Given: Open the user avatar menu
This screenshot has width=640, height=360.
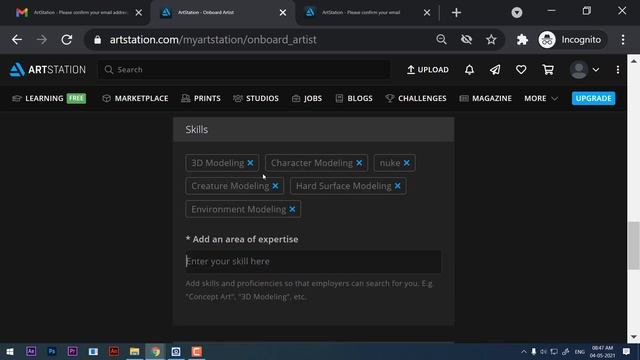Looking at the screenshot, I should tap(584, 70).
